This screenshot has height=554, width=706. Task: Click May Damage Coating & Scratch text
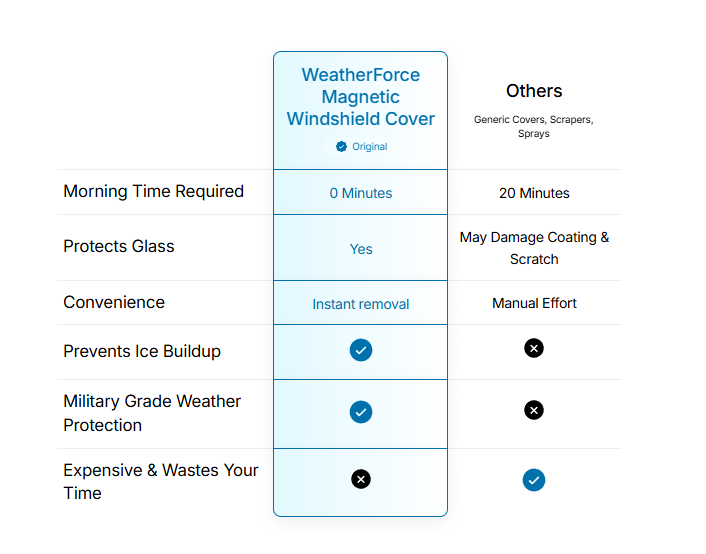pyautogui.click(x=534, y=248)
